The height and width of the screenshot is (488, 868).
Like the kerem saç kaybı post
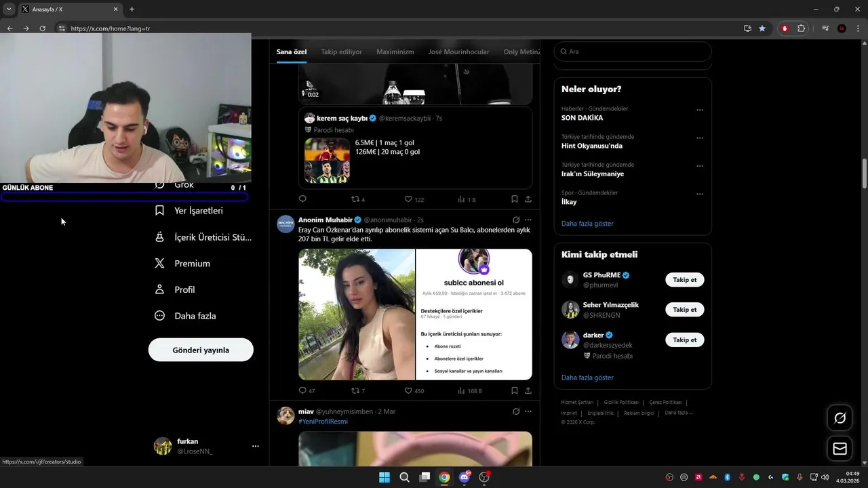(408, 199)
